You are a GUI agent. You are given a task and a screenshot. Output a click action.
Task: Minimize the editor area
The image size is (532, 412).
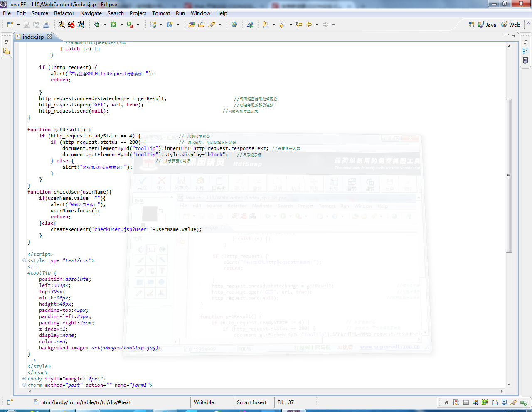(x=507, y=35)
